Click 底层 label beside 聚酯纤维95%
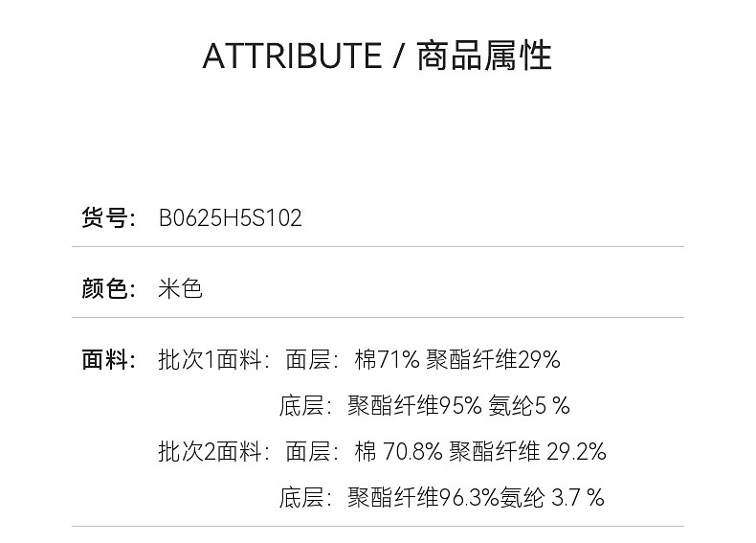Image resolution: width=756 pixels, height=543 pixels. point(301,405)
